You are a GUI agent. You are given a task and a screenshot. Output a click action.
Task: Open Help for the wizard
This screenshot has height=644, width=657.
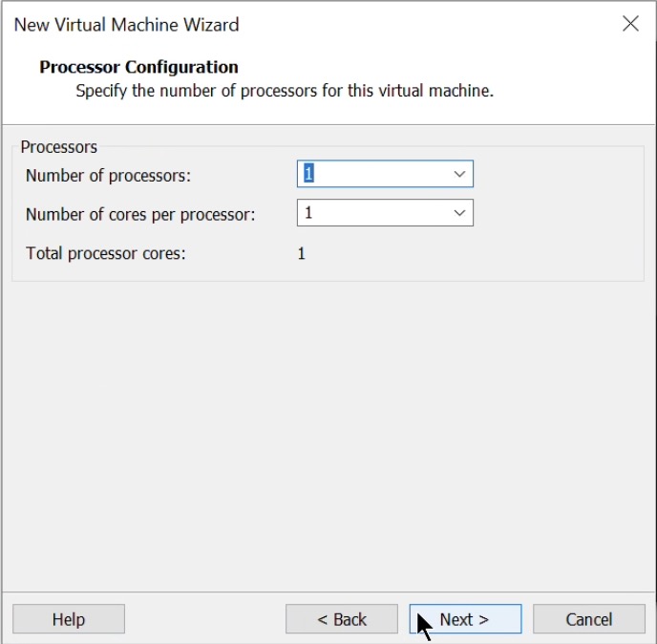69,619
